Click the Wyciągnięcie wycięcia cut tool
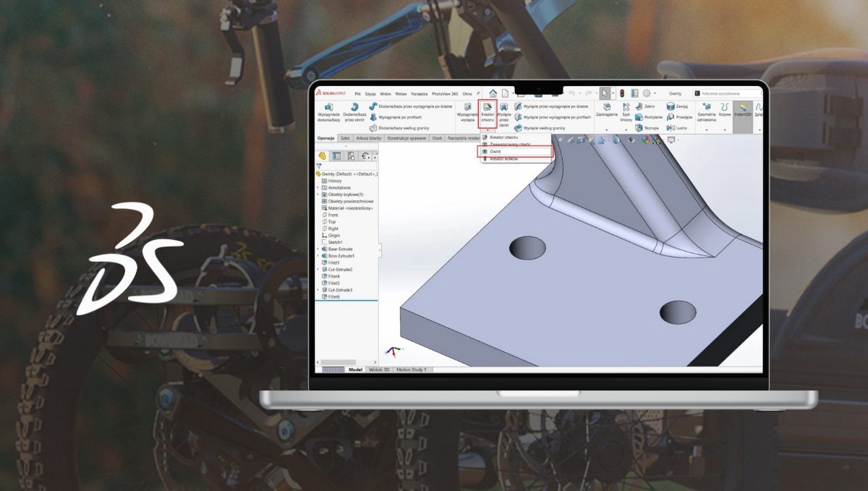 (x=467, y=112)
